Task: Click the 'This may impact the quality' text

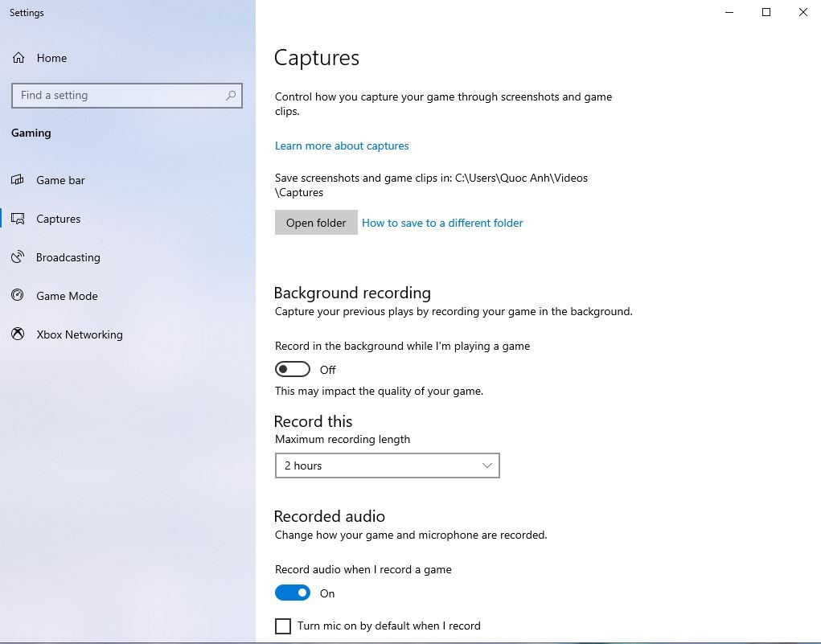Action: tap(379, 391)
